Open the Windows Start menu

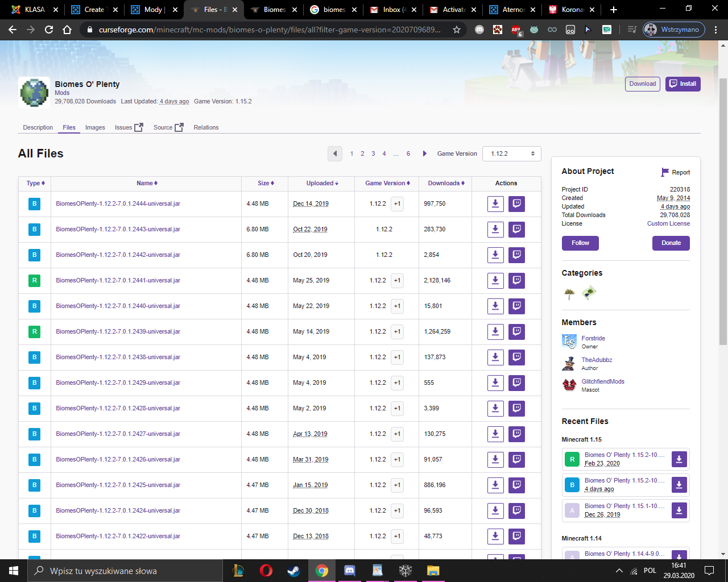pyautogui.click(x=14, y=571)
